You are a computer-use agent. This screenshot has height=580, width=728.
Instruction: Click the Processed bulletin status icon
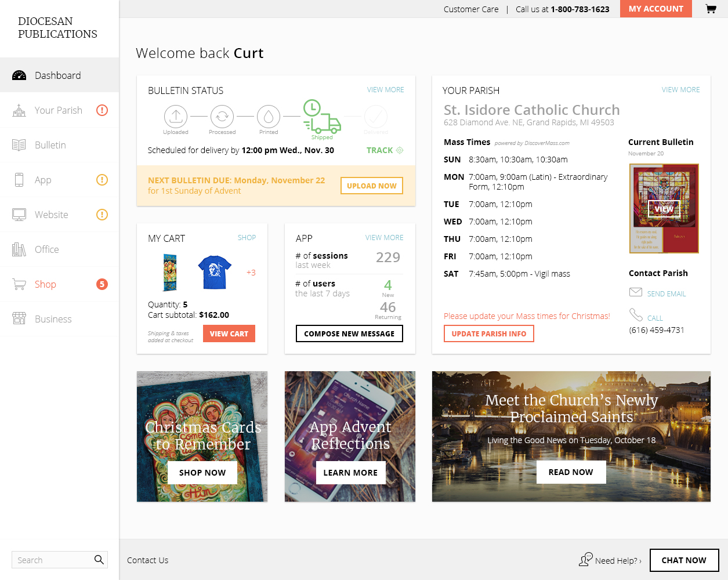tap(222, 117)
